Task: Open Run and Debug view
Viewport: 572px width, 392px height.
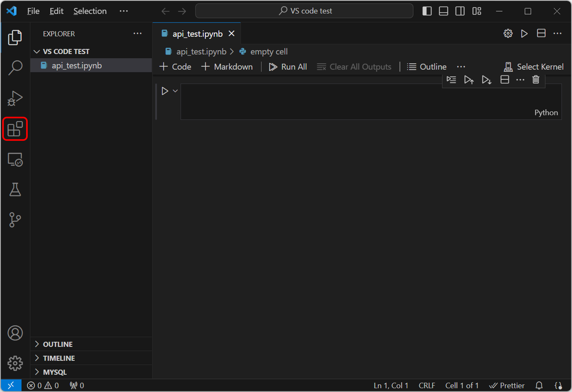Action: tap(15, 98)
